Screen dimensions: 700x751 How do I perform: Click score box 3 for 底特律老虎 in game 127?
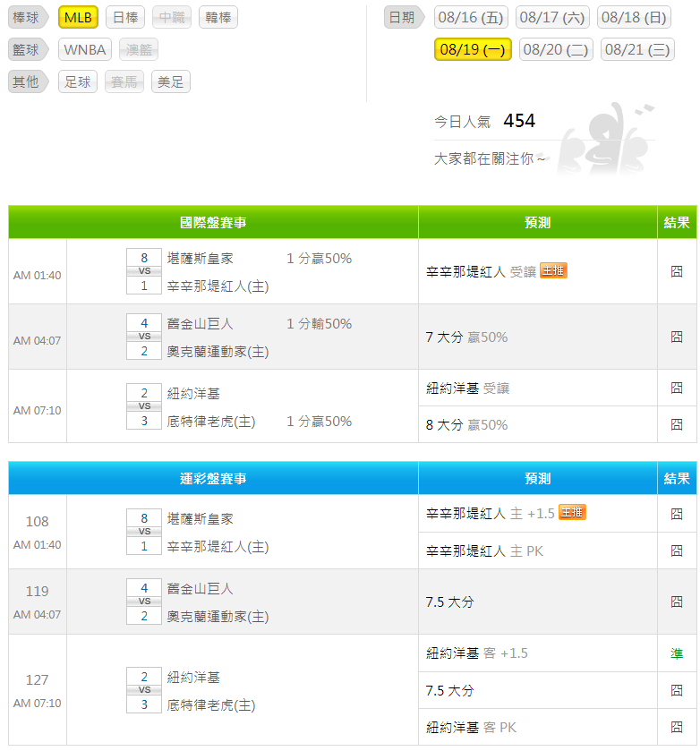(144, 704)
